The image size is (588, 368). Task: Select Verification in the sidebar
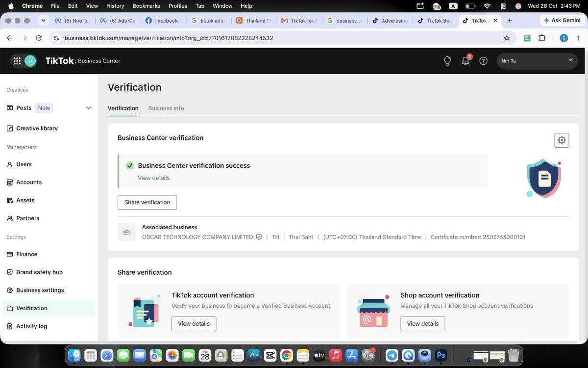click(x=49, y=308)
